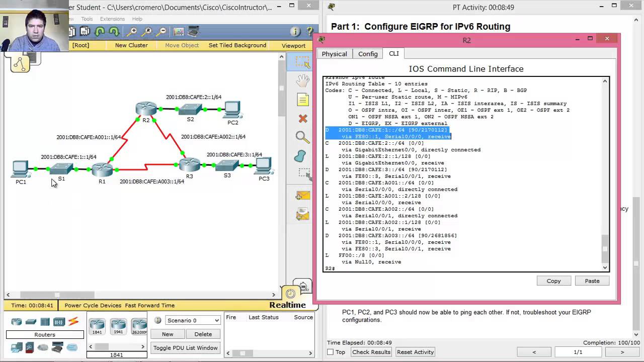Choose the Select tool in right toolbar

[x=302, y=62]
